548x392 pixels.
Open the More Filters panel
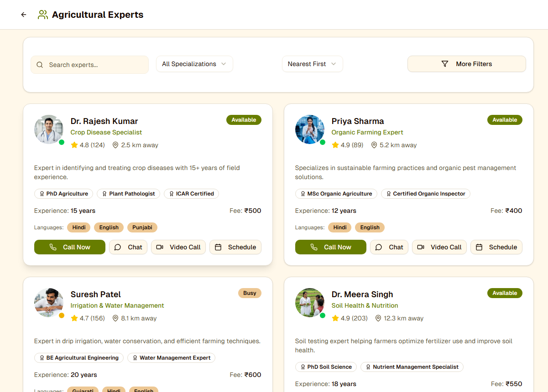point(466,64)
